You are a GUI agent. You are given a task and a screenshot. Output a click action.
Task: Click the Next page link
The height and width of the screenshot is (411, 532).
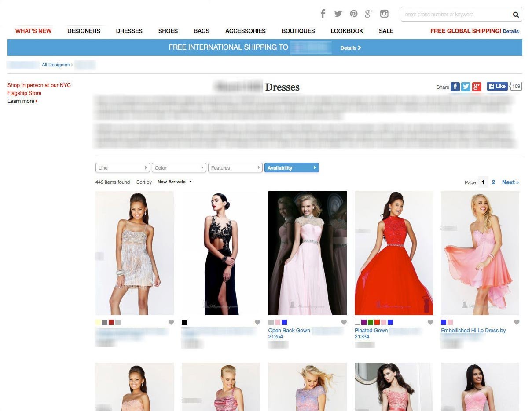(x=510, y=182)
